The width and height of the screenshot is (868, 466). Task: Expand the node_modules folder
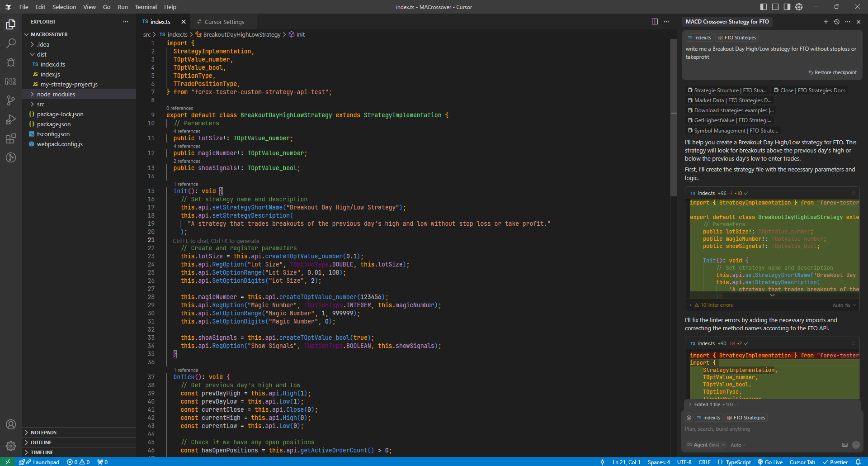(56, 94)
